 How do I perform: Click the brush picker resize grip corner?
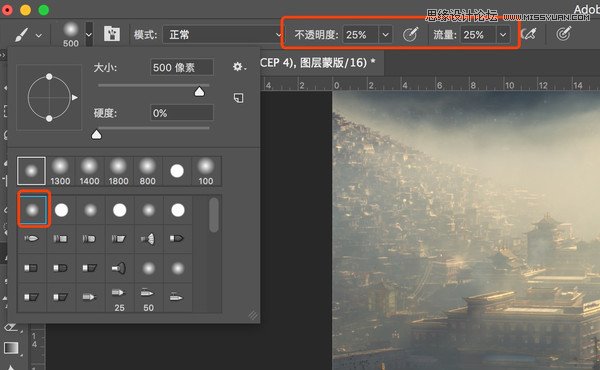point(253,315)
